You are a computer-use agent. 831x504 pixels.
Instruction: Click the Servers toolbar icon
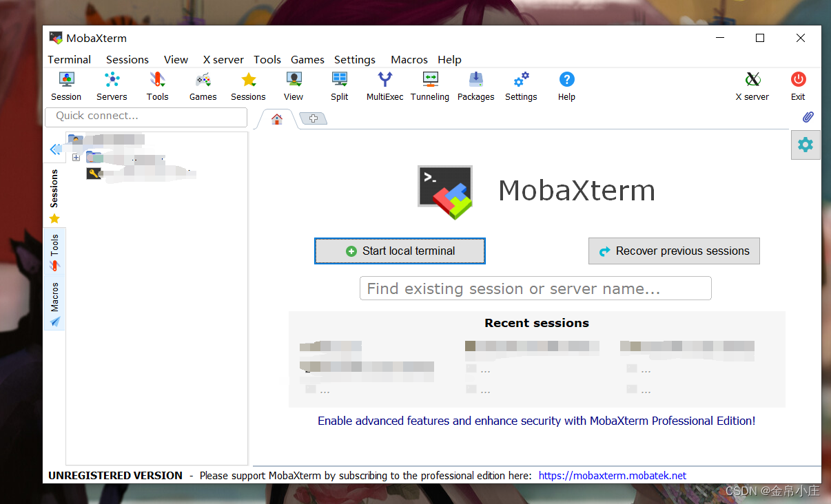coord(112,86)
